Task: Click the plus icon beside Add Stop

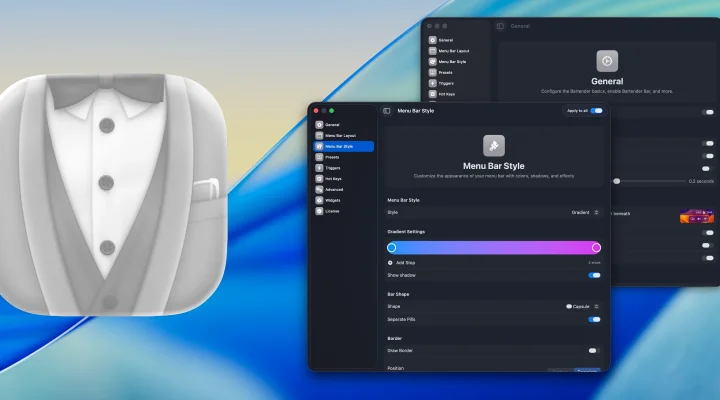Action: (390, 263)
